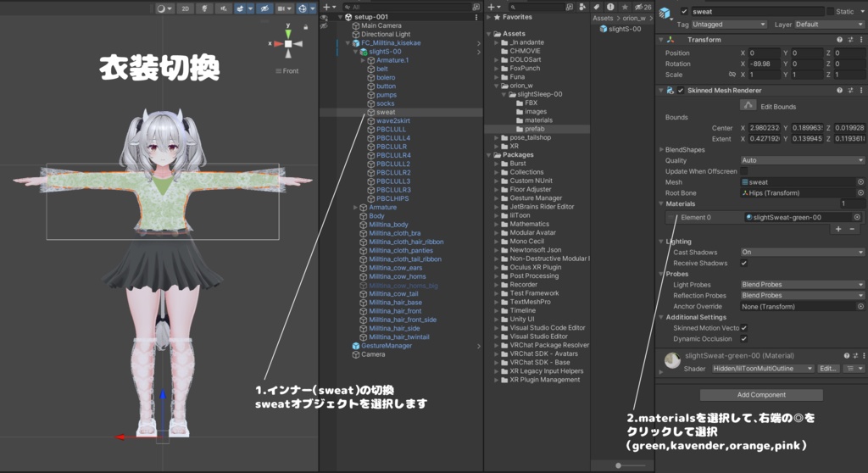Click the green Y axis gizmo cone
Image resolution: width=868 pixels, height=473 pixels.
[x=288, y=34]
